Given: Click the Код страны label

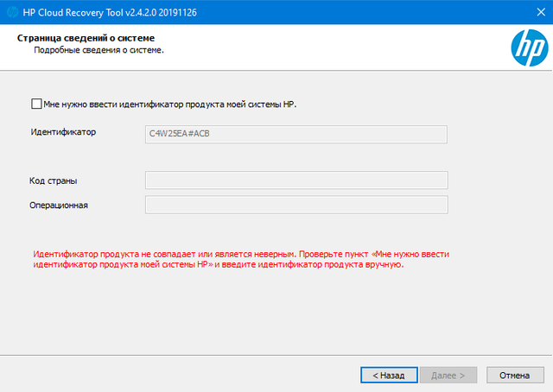Looking at the screenshot, I should pyautogui.click(x=54, y=180).
